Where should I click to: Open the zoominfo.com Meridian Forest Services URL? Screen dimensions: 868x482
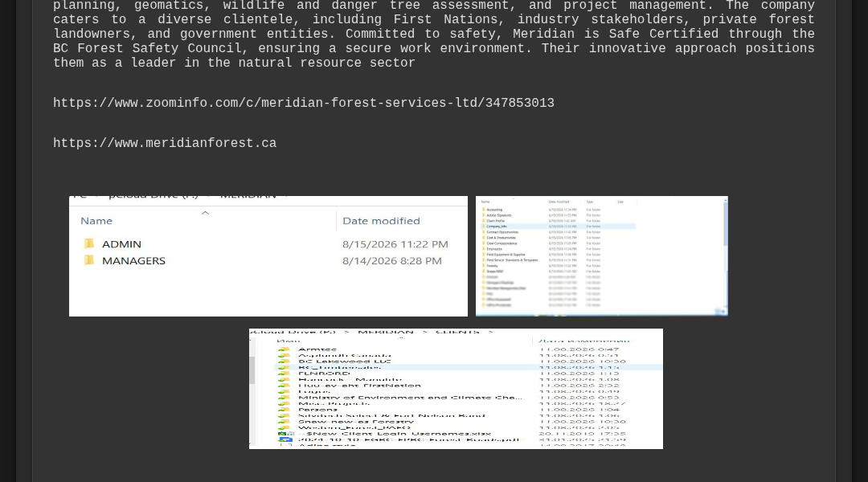tap(303, 103)
